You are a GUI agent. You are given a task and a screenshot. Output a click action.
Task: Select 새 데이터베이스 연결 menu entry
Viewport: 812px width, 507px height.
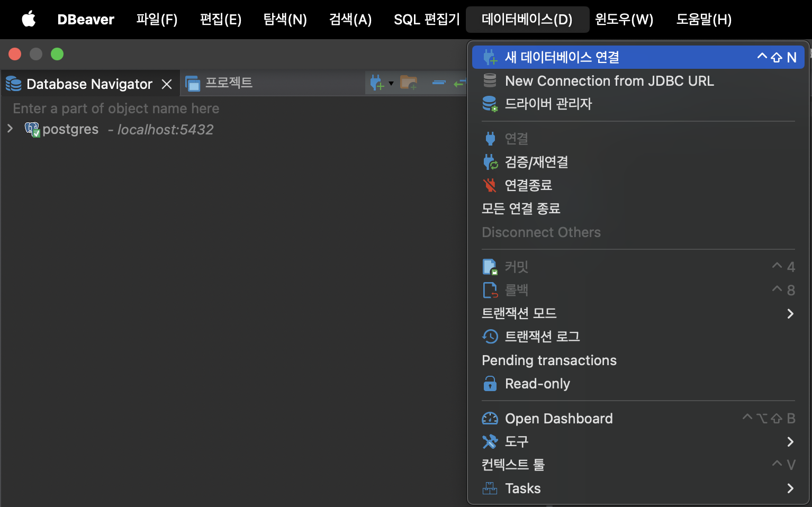(x=638, y=57)
